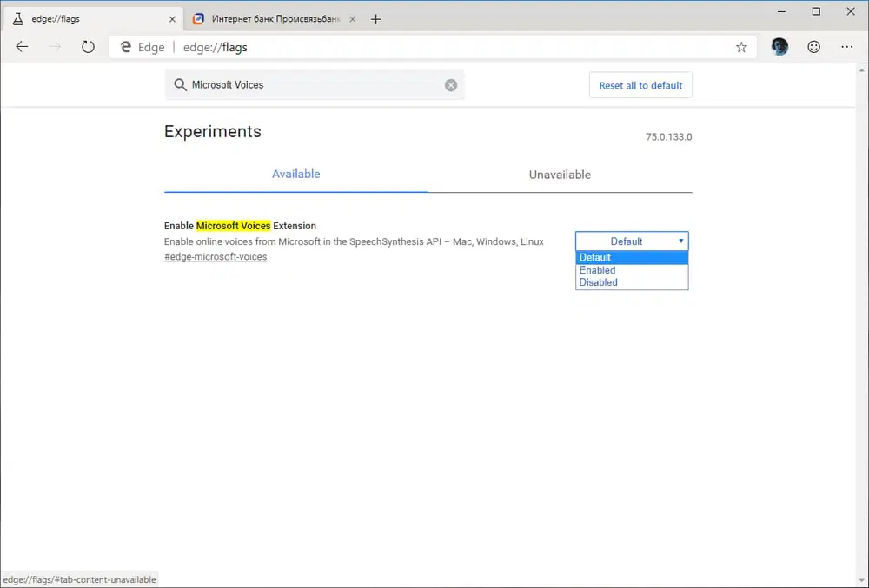The width and height of the screenshot is (869, 588).
Task: Choose Default in the dropdown list
Action: point(632,257)
